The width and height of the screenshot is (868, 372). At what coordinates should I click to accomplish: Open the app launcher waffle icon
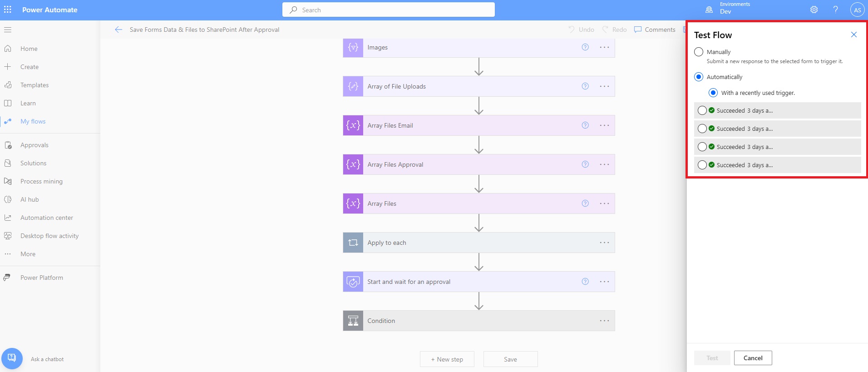click(x=8, y=10)
